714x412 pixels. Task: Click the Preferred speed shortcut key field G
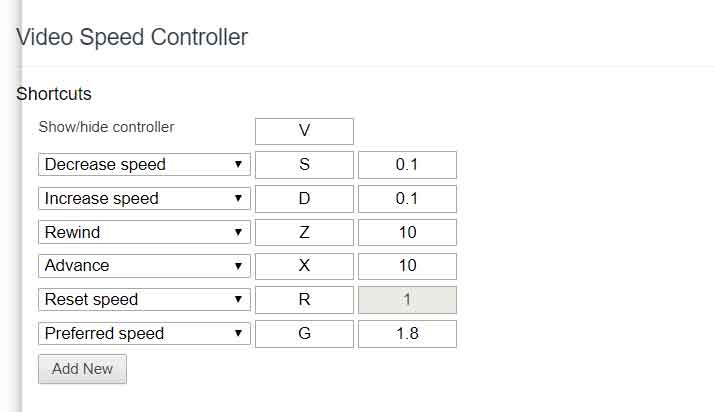coord(304,334)
